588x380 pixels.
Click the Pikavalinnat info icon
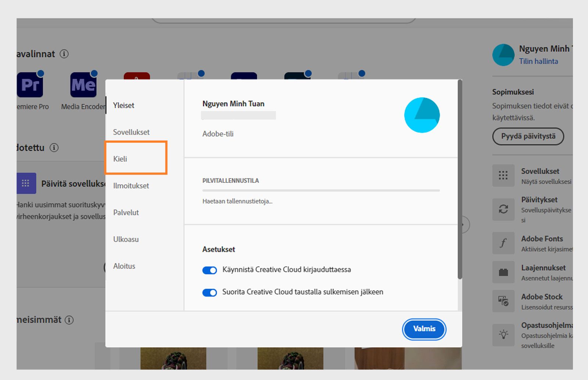65,54
